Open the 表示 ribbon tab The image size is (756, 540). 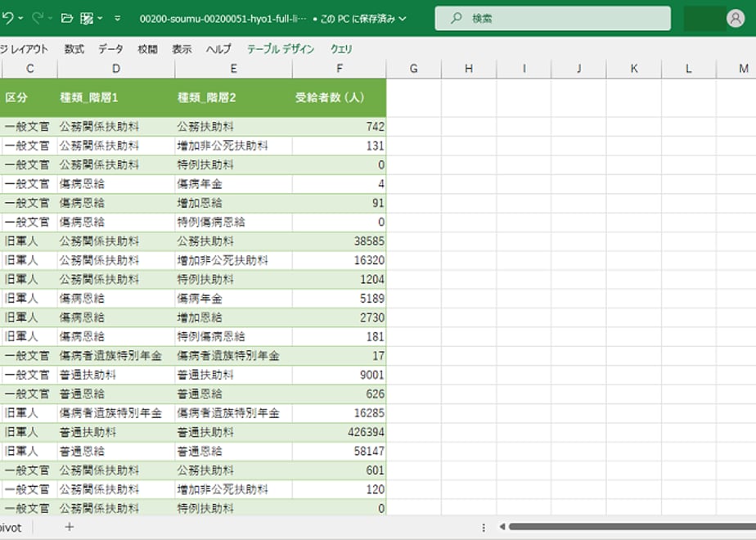(182, 49)
